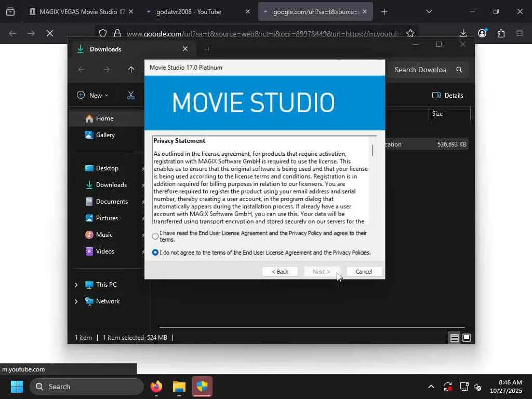Toggle the Details pane button
Screen dimensions: 532x399
[448, 96]
